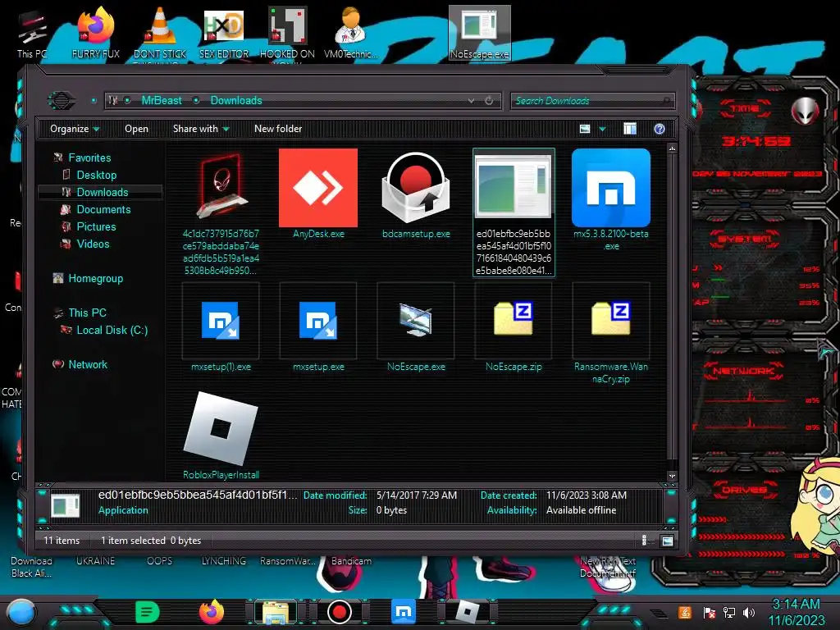Toggle the preview pane icon

[630, 129]
